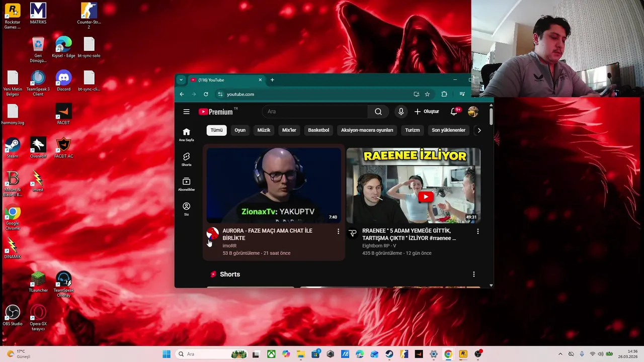Open MATRIKS desktop shortcut
This screenshot has width=644, height=362.
coord(38,14)
